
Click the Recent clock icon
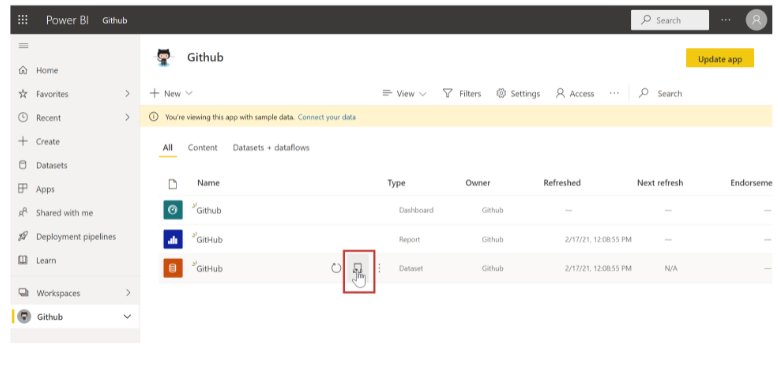(x=23, y=118)
